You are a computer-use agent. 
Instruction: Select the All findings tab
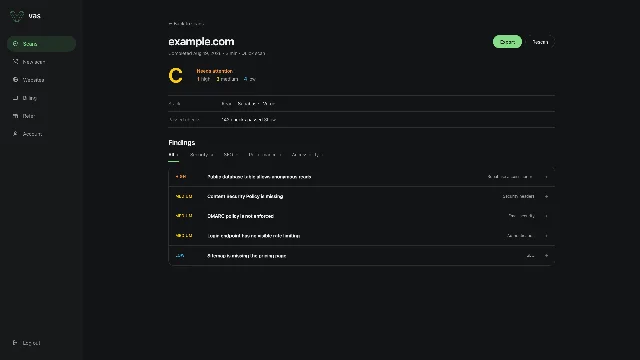(173, 155)
